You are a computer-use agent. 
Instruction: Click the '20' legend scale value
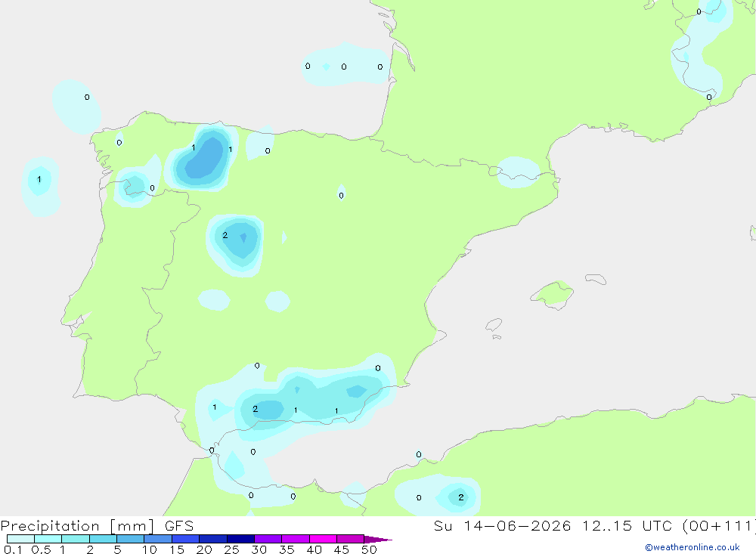[204, 549]
